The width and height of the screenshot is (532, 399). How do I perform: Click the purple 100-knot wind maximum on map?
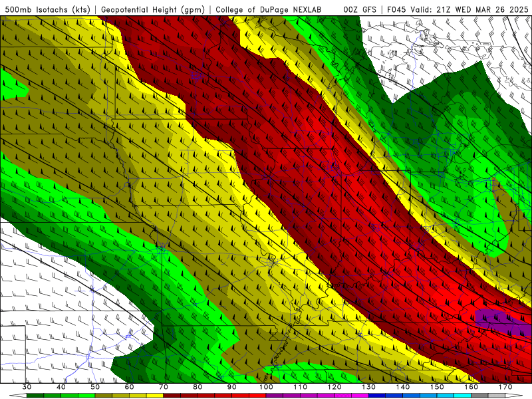[x=504, y=323]
